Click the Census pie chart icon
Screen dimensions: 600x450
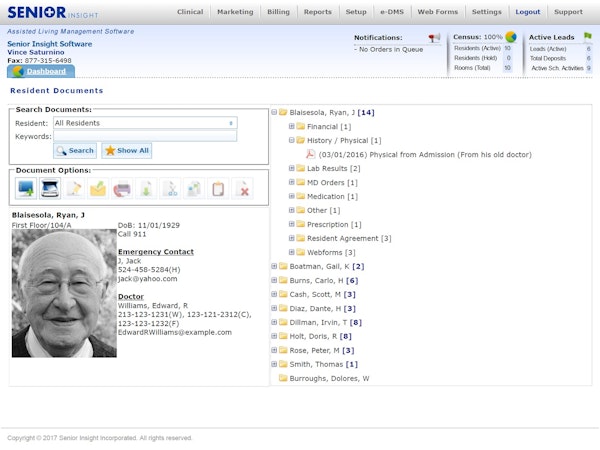pos(511,37)
